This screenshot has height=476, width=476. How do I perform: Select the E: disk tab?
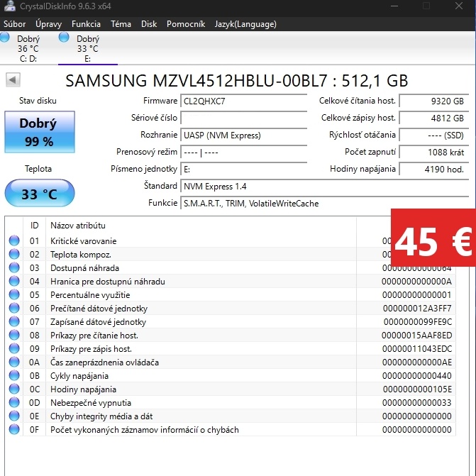[x=88, y=48]
